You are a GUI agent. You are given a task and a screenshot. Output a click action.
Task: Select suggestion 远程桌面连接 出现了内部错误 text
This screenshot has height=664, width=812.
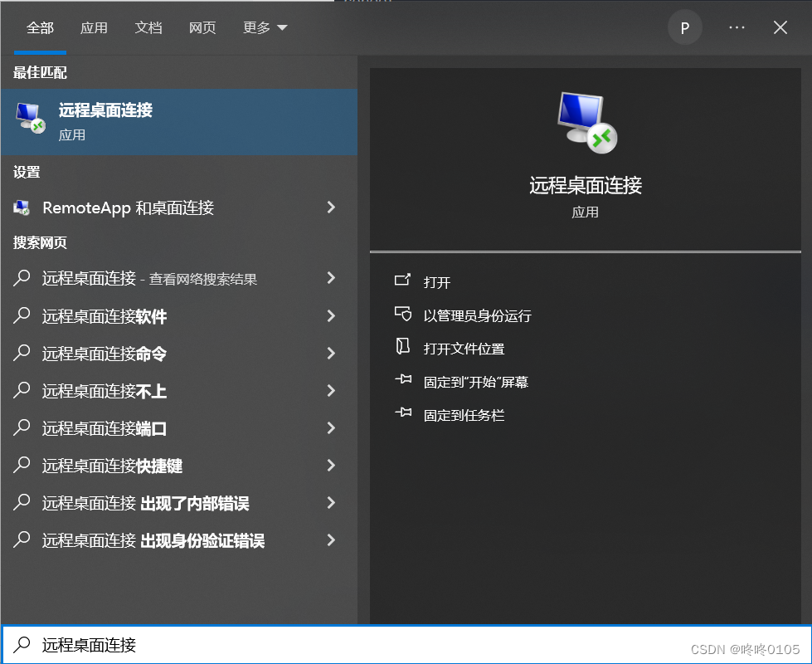[145, 503]
